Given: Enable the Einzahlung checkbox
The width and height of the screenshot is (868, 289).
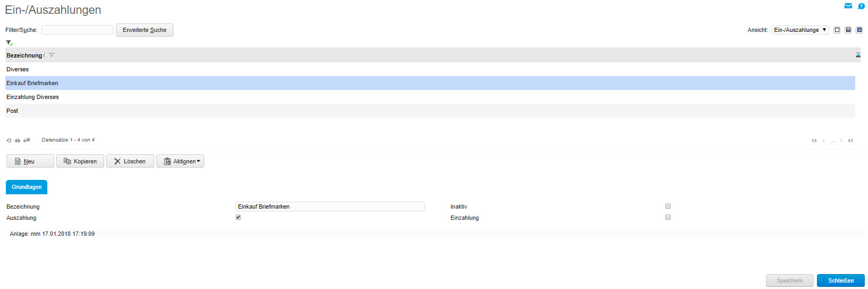Looking at the screenshot, I should (x=668, y=217).
